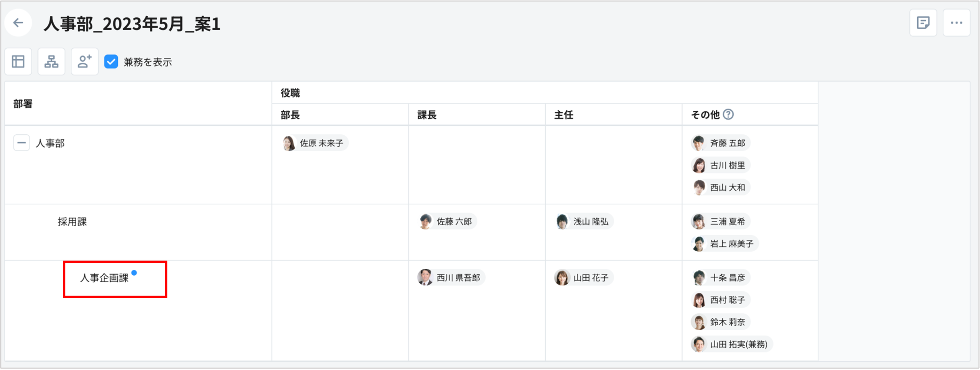This screenshot has width=980, height=370.
Task: Click 浅山 隆弘 member chip
Action: tap(585, 222)
